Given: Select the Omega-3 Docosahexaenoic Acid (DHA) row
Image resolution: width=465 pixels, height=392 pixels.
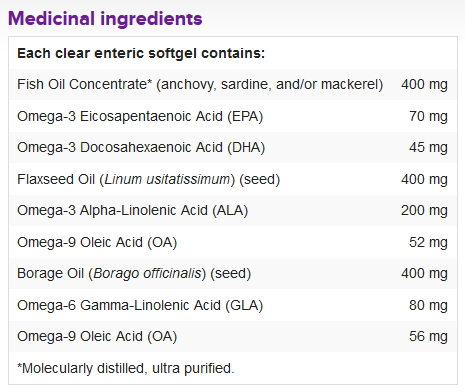Looking at the screenshot, I should (233, 147).
